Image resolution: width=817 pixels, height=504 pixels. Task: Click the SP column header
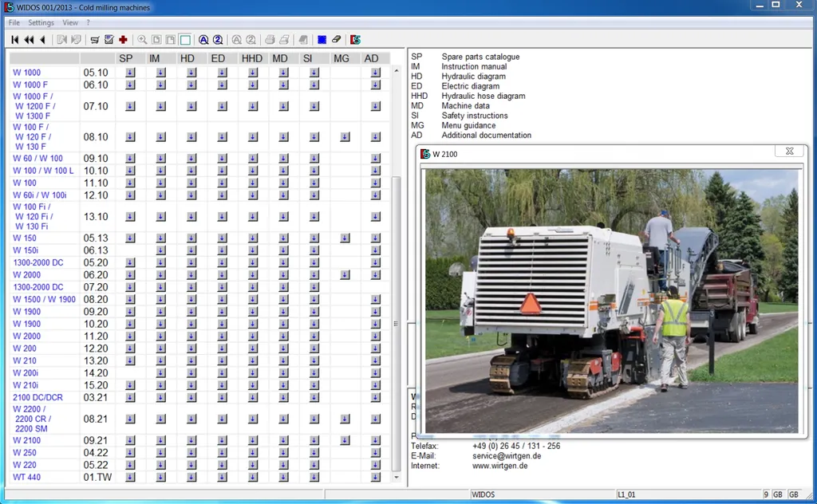pyautogui.click(x=126, y=58)
